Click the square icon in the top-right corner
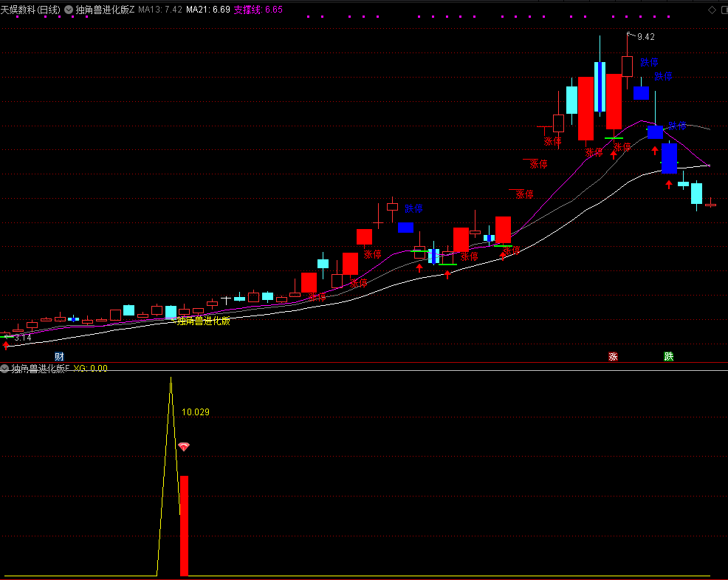Screen dimensions: 728x580 (721, 10)
